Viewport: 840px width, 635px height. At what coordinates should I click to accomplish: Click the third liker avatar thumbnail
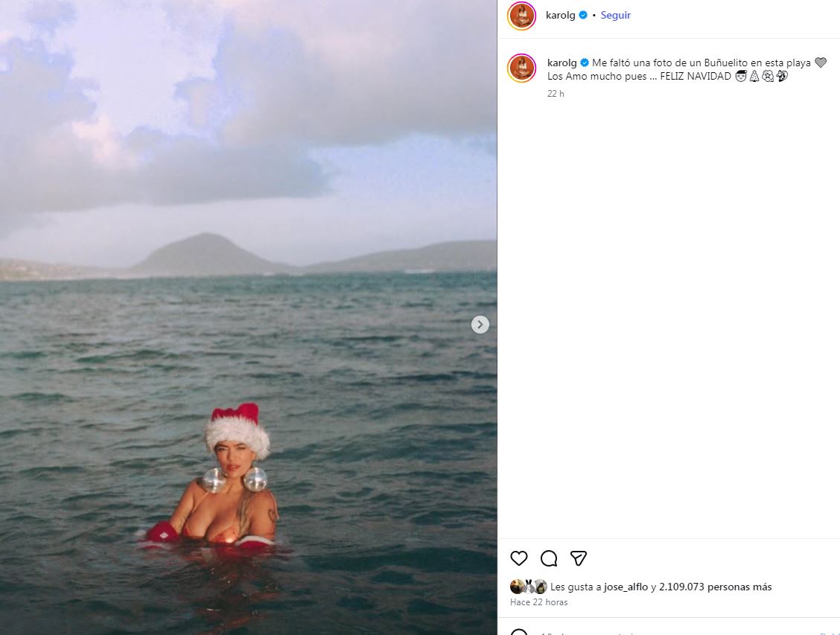[541, 587]
